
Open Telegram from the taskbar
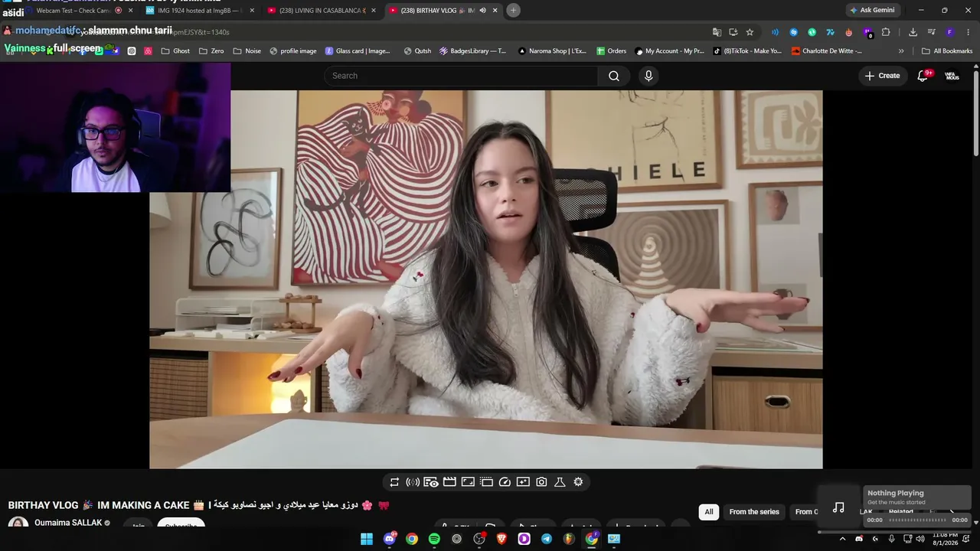pyautogui.click(x=547, y=539)
